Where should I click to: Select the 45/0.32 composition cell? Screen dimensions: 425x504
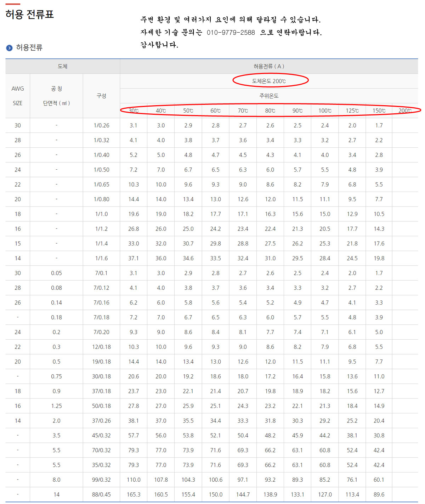(x=101, y=435)
